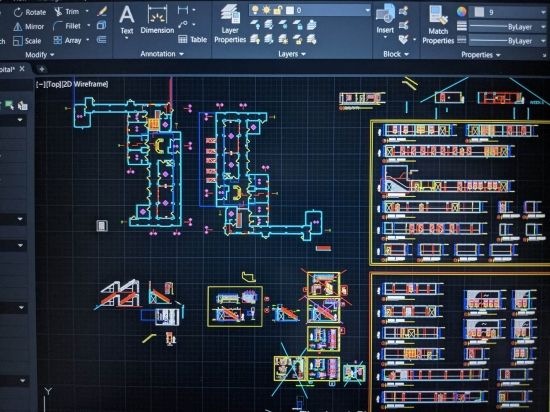The height and width of the screenshot is (412, 550).
Task: Click the Fillet tool button
Action: 72,26
